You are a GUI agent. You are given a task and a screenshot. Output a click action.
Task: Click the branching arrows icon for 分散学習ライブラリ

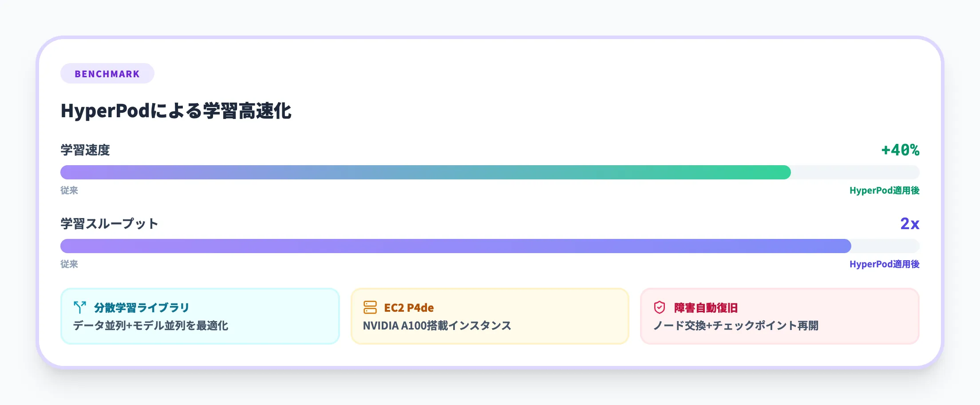click(x=80, y=307)
